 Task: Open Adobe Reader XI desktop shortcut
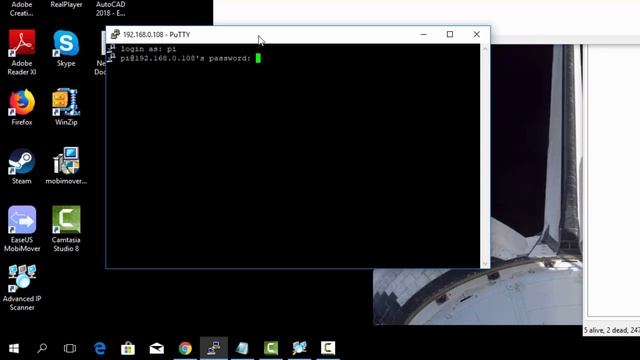tap(22, 52)
